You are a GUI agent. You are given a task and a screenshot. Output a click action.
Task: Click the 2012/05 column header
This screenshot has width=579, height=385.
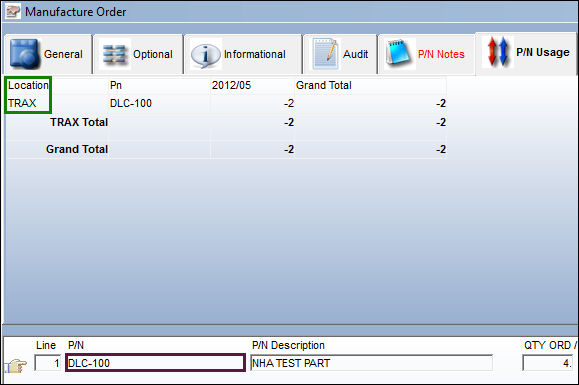point(231,85)
